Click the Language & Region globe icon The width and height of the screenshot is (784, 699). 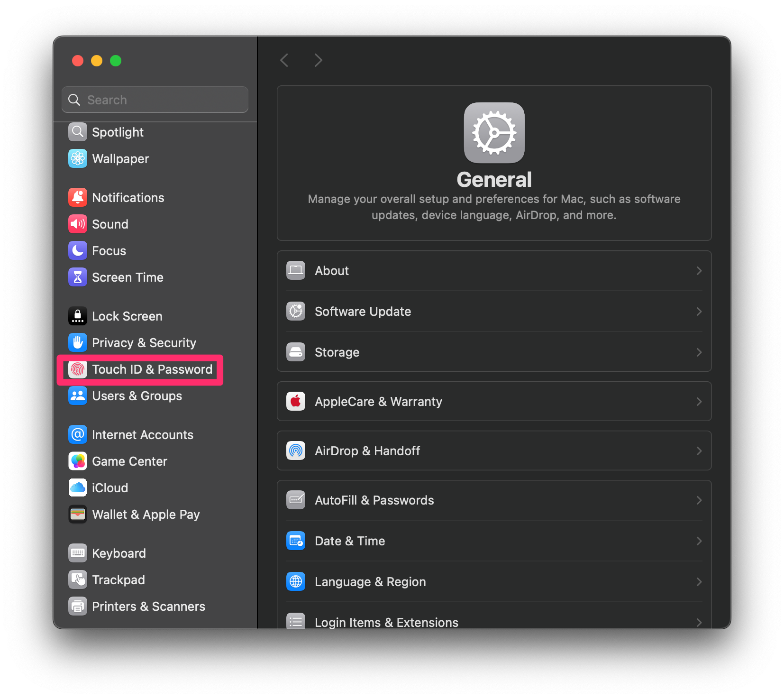coord(296,581)
